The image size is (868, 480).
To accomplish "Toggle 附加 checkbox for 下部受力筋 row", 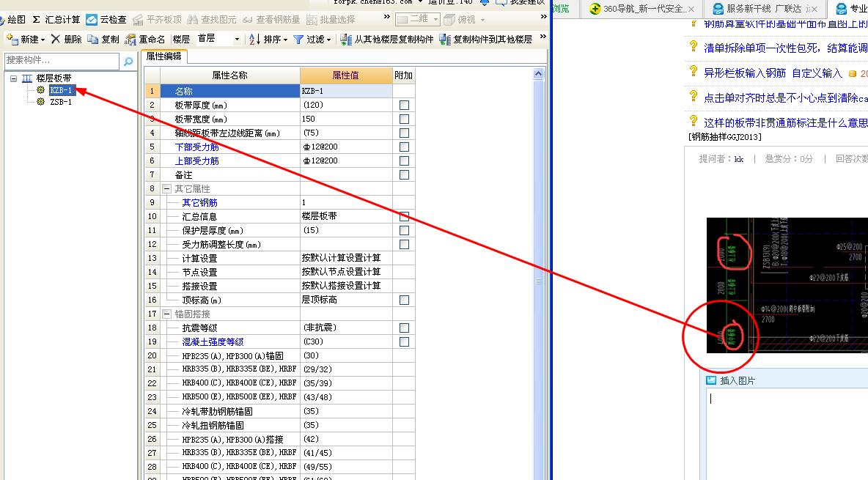I will click(404, 147).
